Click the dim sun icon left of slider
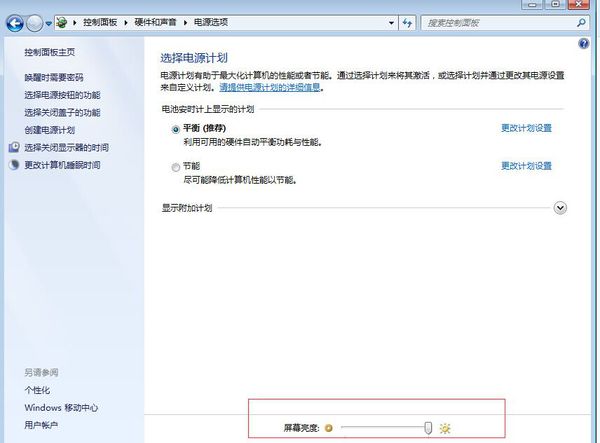 328,428
